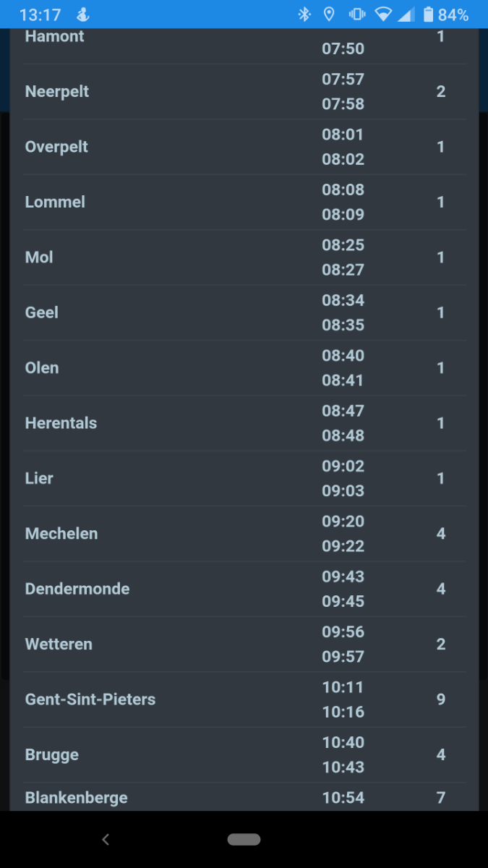Select the Neerpelt station row
488x868 pixels.
[57, 92]
